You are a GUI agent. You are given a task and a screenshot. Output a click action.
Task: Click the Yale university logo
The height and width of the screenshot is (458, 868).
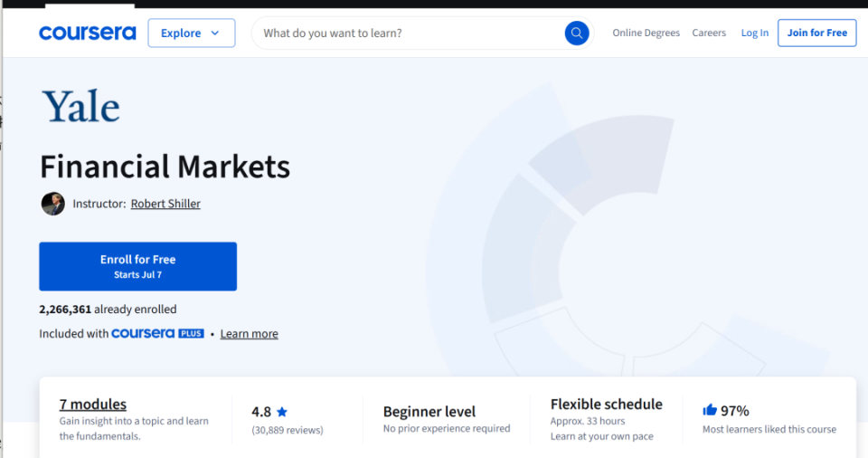click(x=80, y=107)
